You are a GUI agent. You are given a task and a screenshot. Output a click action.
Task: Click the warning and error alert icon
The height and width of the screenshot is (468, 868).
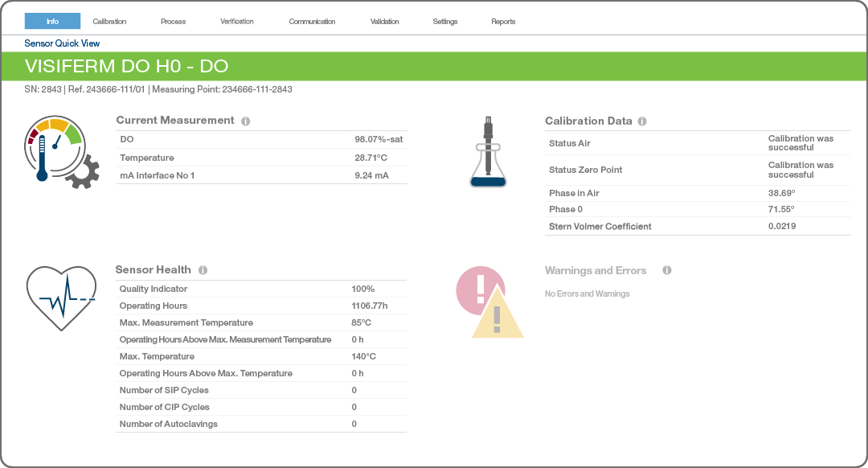pyautogui.click(x=489, y=302)
